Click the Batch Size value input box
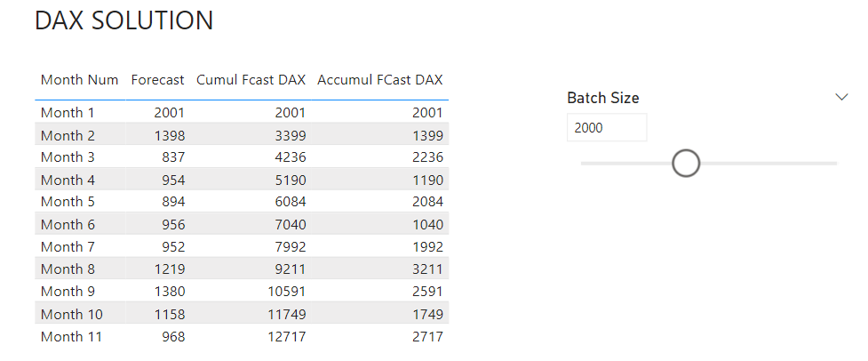Image resolution: width=868 pixels, height=361 pixels. tap(607, 128)
